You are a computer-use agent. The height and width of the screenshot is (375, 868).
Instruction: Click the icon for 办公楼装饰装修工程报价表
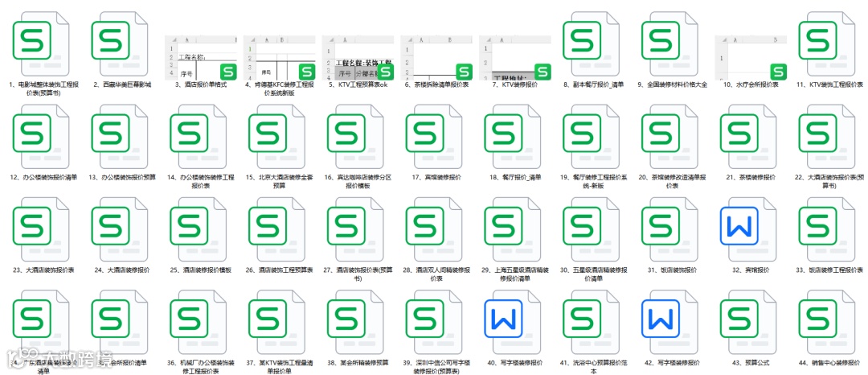point(199,138)
